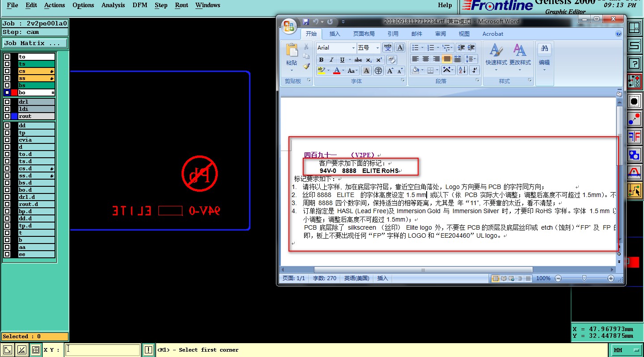
Task: Apply subscript formatting in Word
Action: click(x=369, y=60)
